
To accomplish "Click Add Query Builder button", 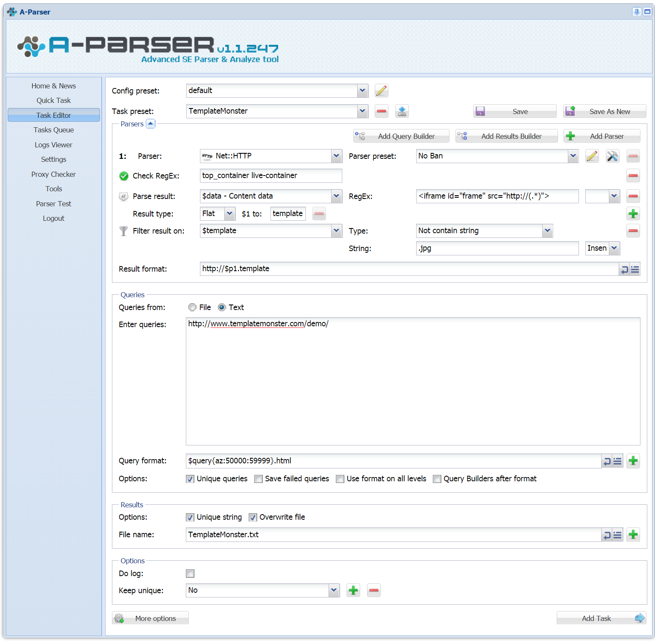I will 401,136.
